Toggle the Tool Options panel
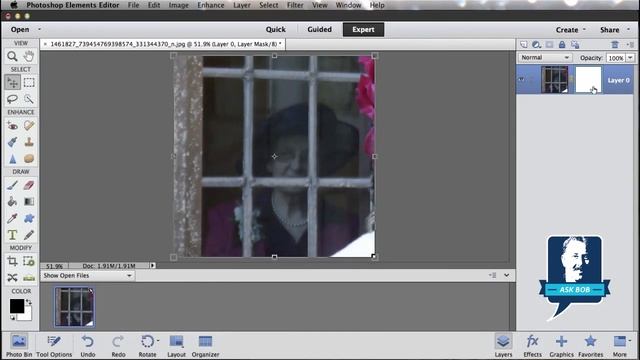The width and height of the screenshot is (640, 360). [x=54, y=346]
